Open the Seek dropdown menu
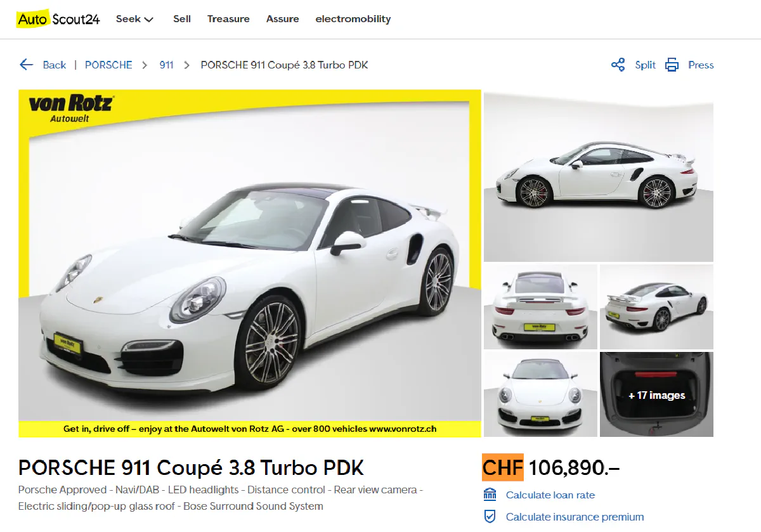Screen dimensions: 761x532 point(129,19)
